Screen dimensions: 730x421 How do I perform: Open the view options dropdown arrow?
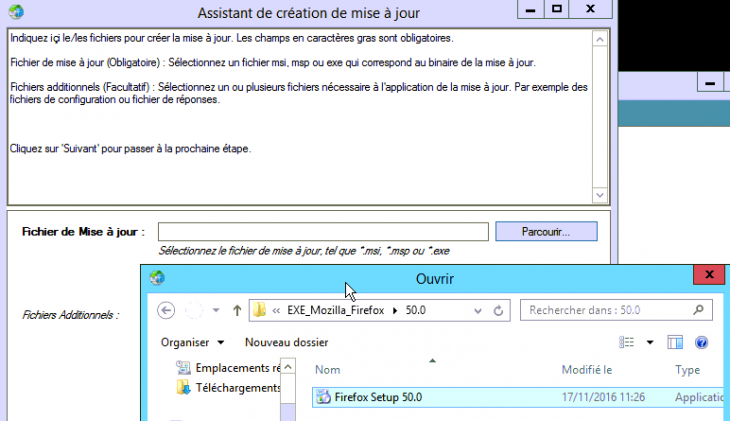650,343
